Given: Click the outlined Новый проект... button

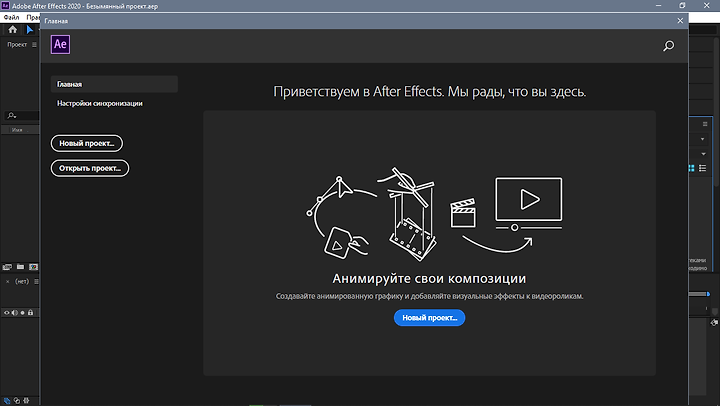Looking at the screenshot, I should pyautogui.click(x=87, y=143).
